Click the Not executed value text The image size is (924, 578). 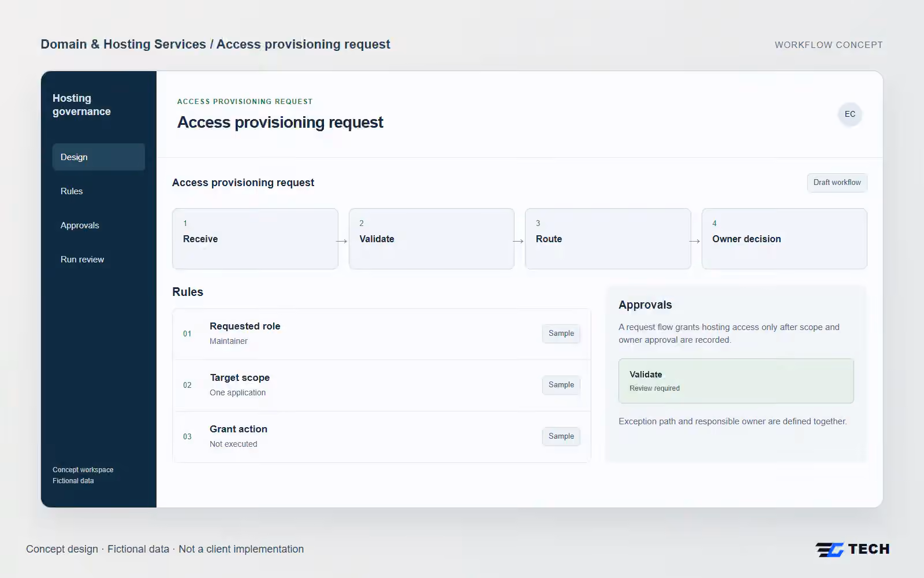pyautogui.click(x=233, y=444)
